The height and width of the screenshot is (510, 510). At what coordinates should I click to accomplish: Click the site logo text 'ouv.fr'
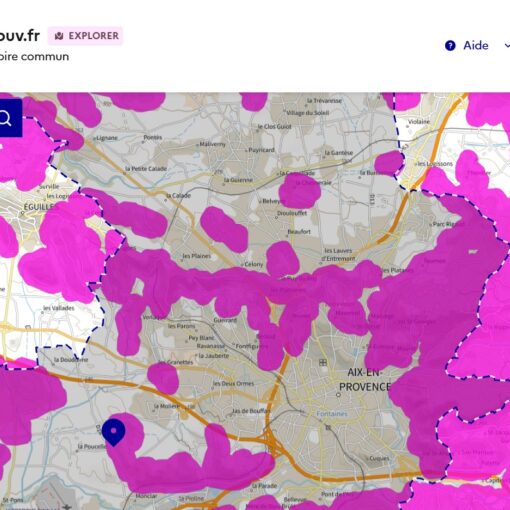[x=19, y=36]
